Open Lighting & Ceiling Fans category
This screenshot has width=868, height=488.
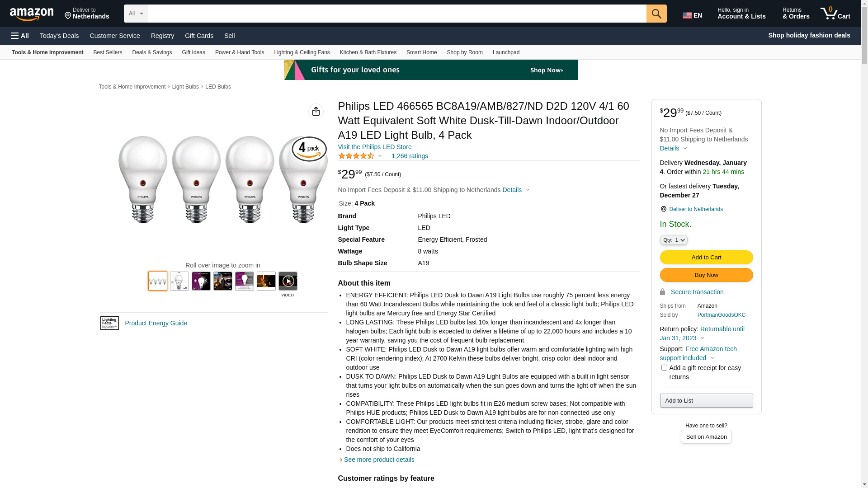pyautogui.click(x=302, y=52)
